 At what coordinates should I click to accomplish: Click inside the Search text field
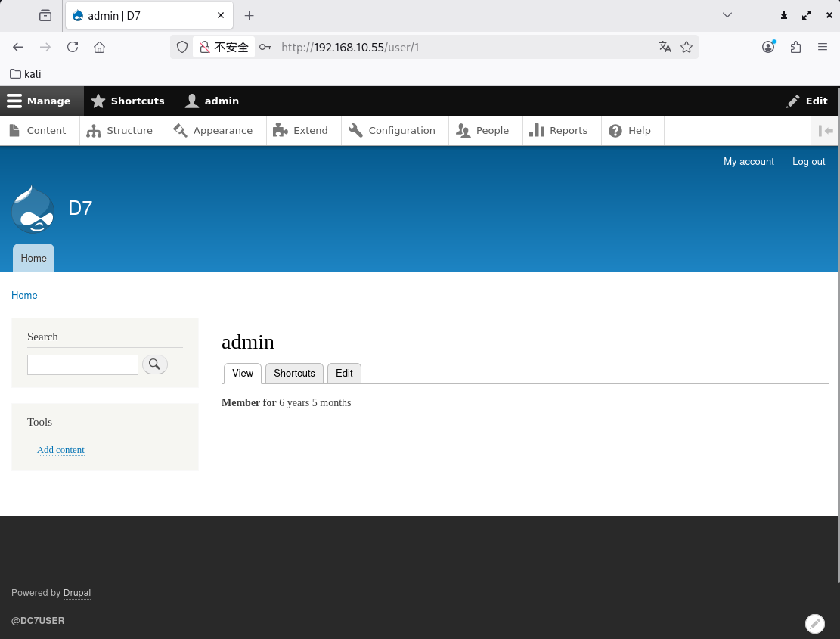[82, 364]
